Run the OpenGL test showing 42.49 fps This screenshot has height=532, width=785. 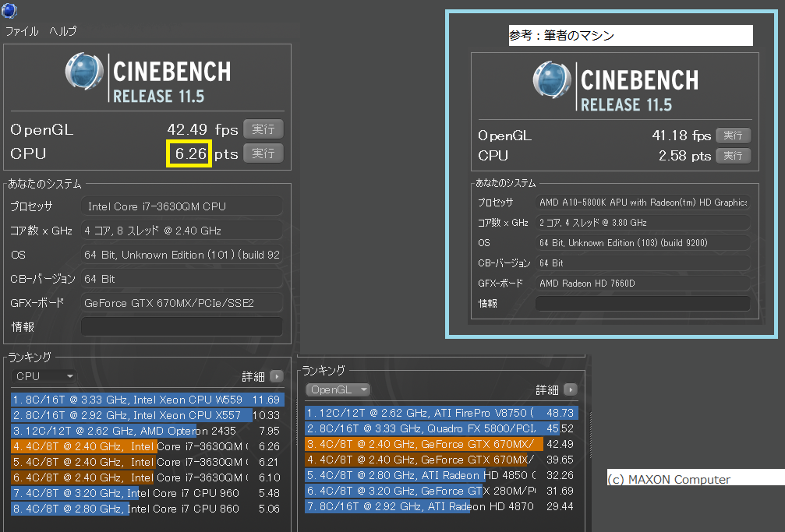tap(263, 129)
